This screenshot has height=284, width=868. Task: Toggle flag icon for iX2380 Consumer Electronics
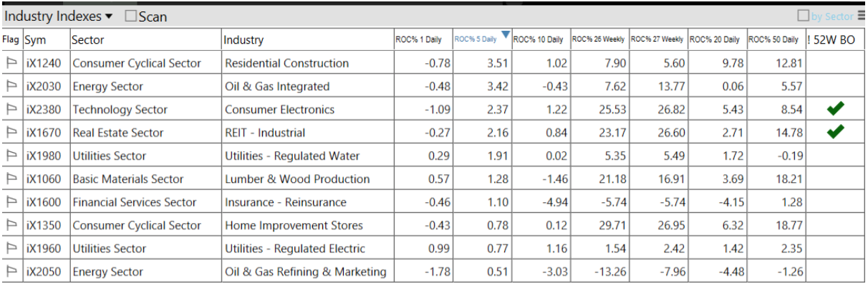pyautogui.click(x=11, y=110)
